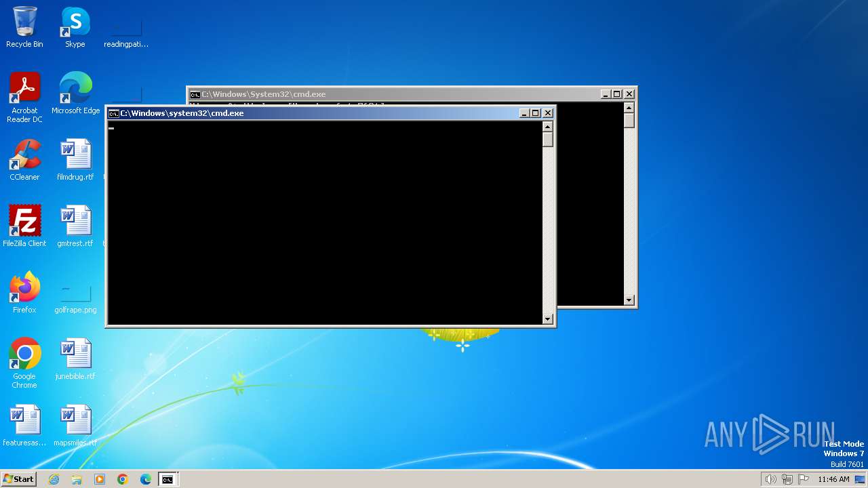Select the junebible.rtf document icon
Viewport: 868px width, 488px height.
click(75, 359)
